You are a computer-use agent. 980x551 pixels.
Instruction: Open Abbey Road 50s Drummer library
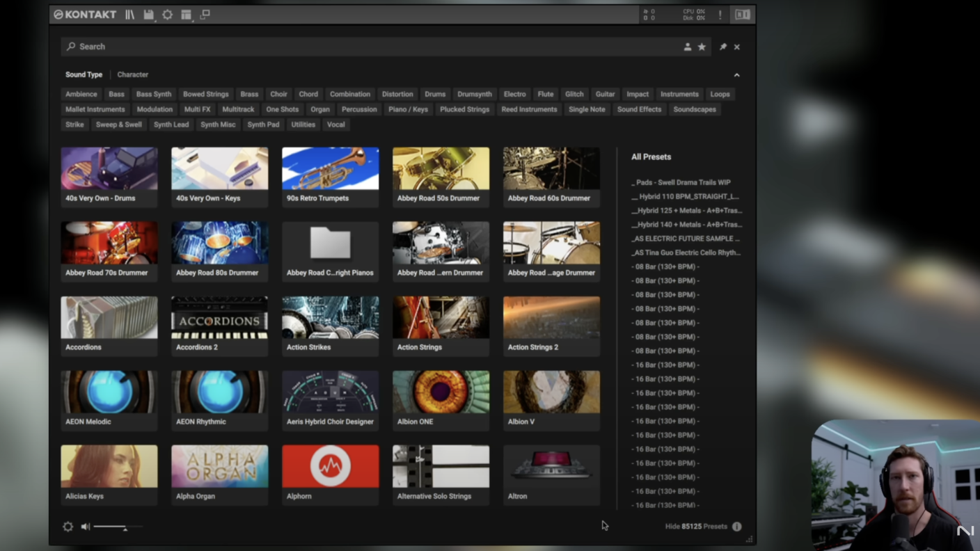tap(441, 177)
